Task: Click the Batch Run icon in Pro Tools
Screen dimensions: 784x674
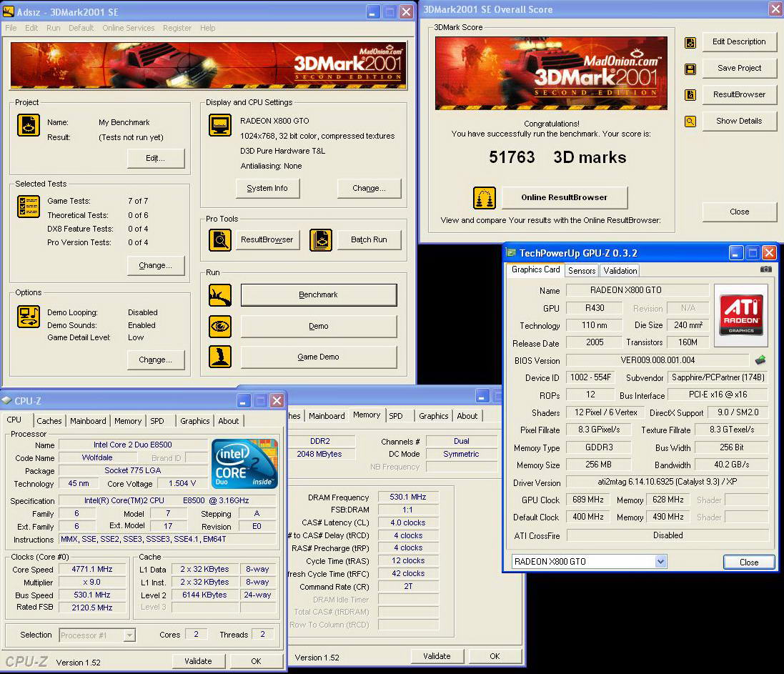Action: (x=320, y=240)
